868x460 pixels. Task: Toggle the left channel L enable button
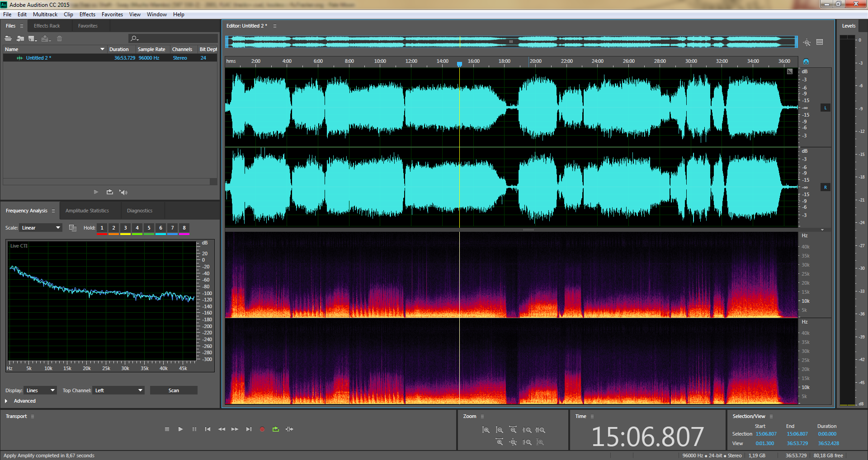point(825,108)
